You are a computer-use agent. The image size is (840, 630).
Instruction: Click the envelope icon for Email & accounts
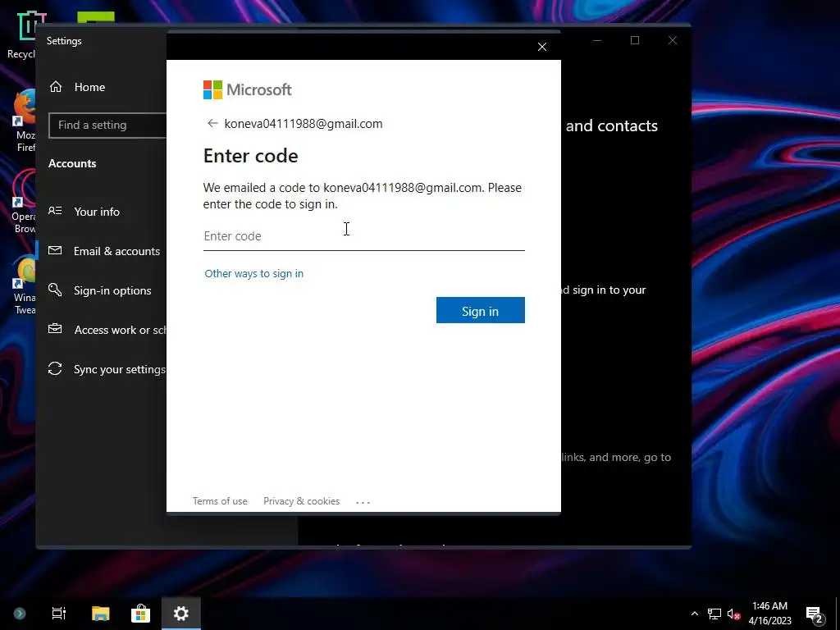55,250
